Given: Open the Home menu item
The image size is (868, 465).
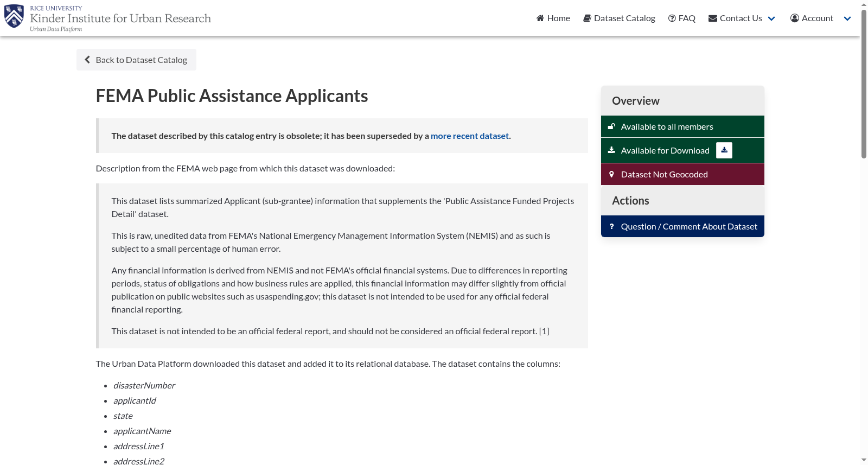Looking at the screenshot, I should 553,18.
